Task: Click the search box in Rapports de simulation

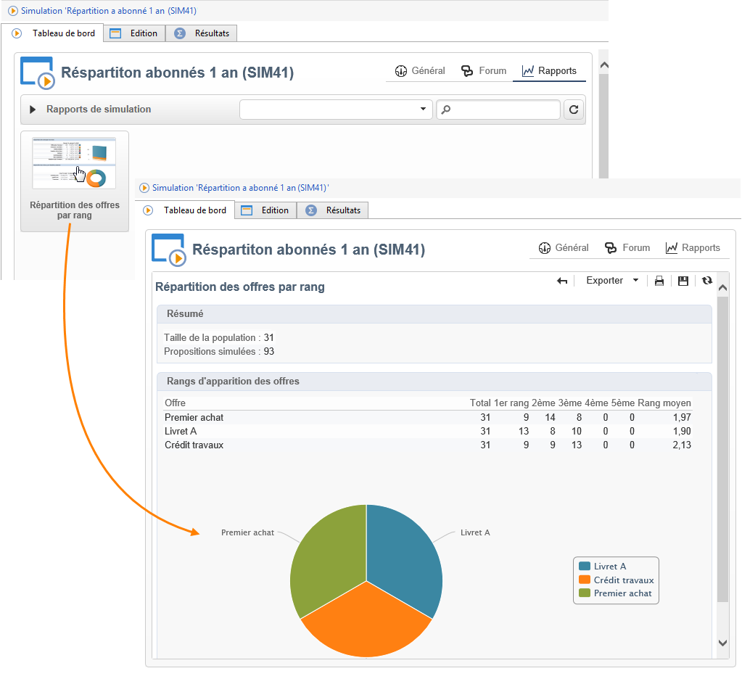Action: [498, 110]
